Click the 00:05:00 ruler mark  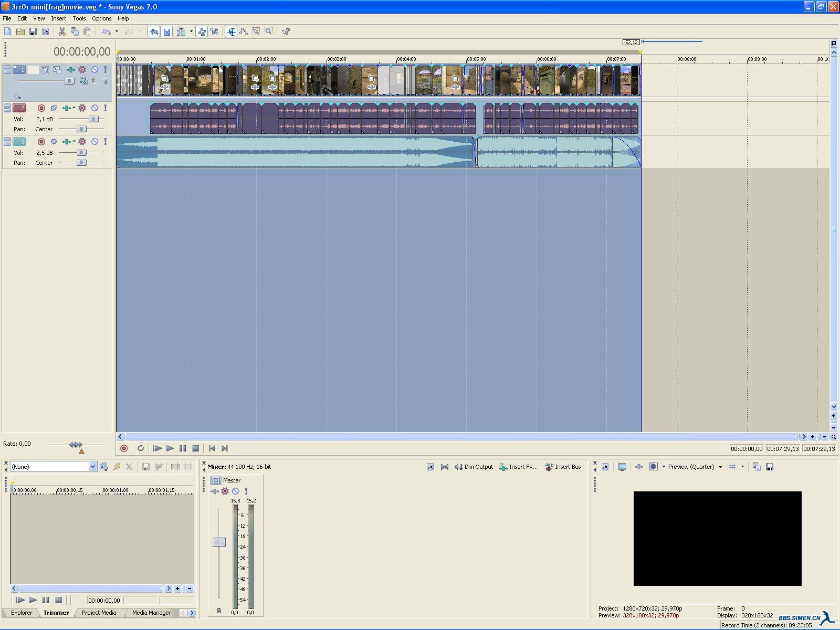(476, 59)
